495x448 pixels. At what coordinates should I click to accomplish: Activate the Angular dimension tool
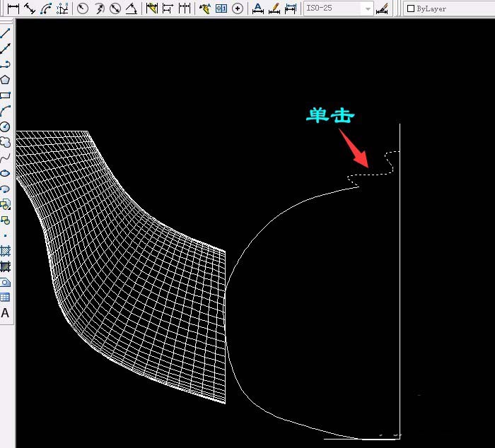132,8
